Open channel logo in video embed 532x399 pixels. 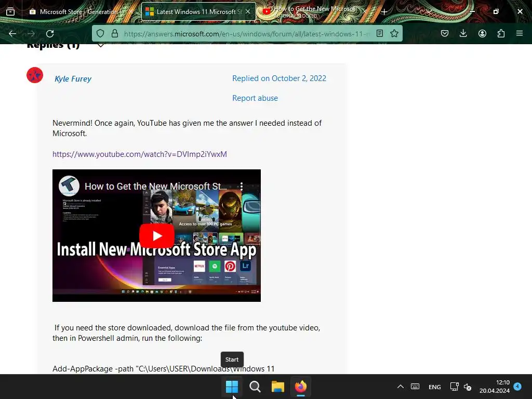pos(69,186)
